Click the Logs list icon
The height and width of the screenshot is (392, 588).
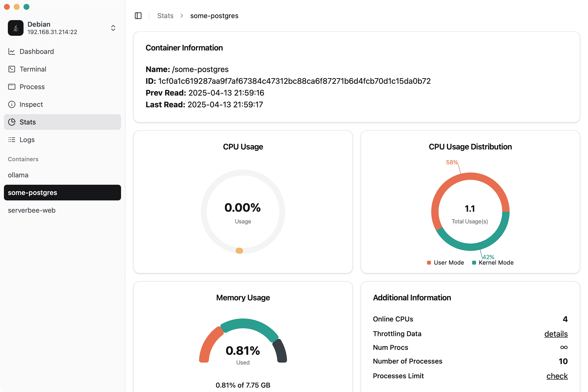(x=12, y=139)
